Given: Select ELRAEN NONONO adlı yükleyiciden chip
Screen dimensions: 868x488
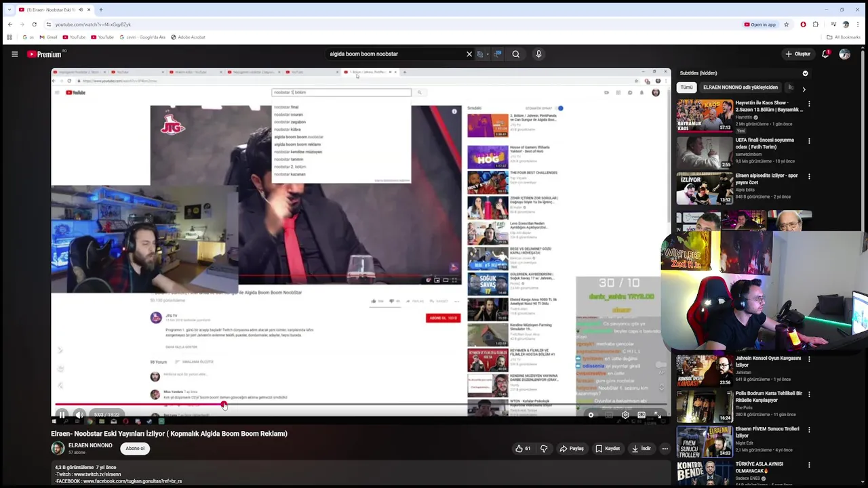Looking at the screenshot, I should click(741, 87).
